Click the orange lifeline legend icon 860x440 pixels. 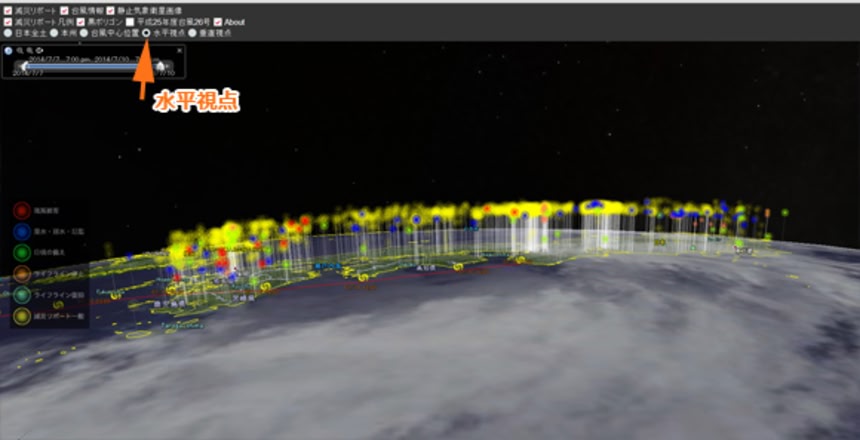click(x=21, y=274)
